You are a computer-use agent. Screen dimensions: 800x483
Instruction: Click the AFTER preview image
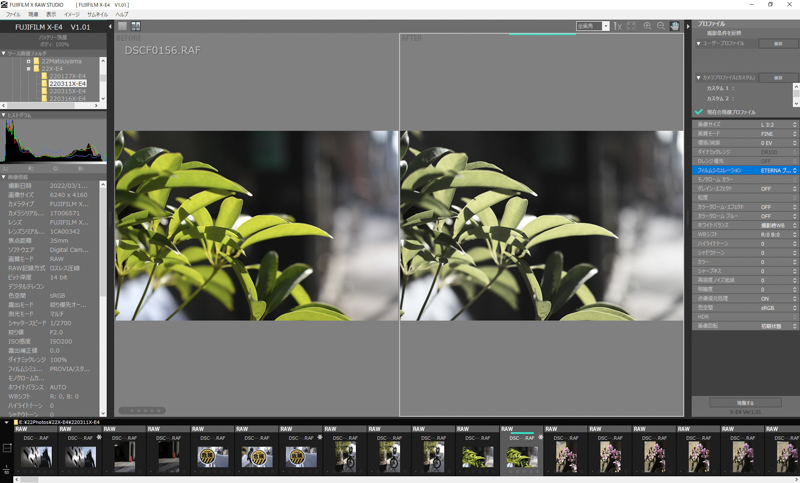(x=541, y=225)
